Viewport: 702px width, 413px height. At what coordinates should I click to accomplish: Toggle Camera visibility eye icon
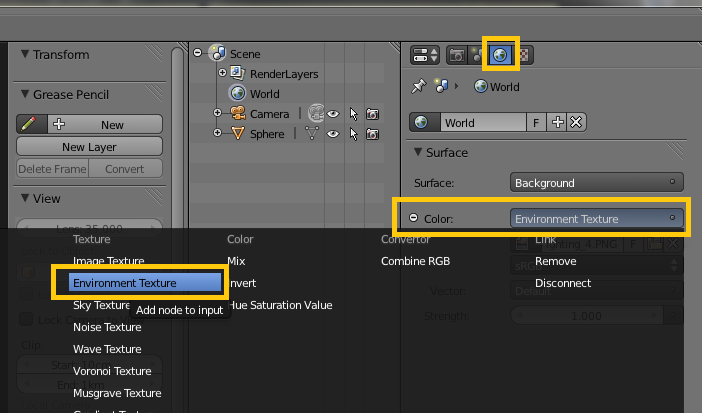click(x=333, y=114)
